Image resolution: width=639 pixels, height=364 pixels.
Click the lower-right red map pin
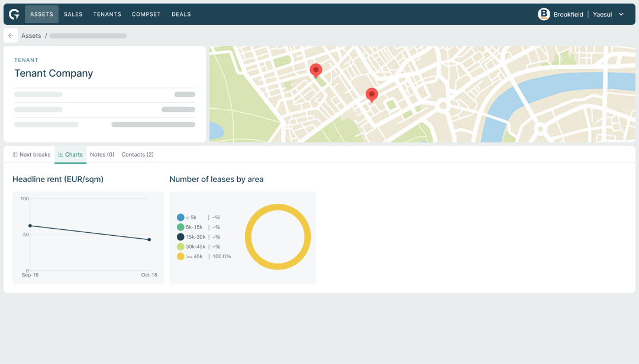click(372, 95)
